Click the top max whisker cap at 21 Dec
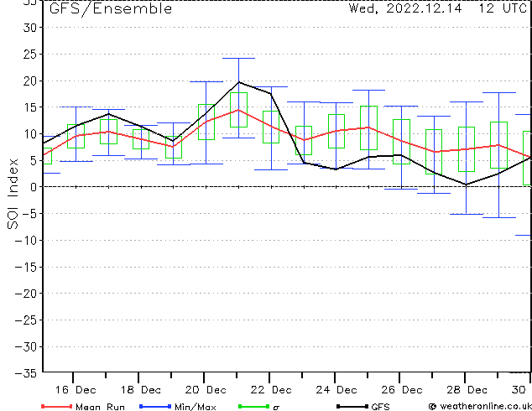Screen dimensions: 532x411 pos(238,59)
